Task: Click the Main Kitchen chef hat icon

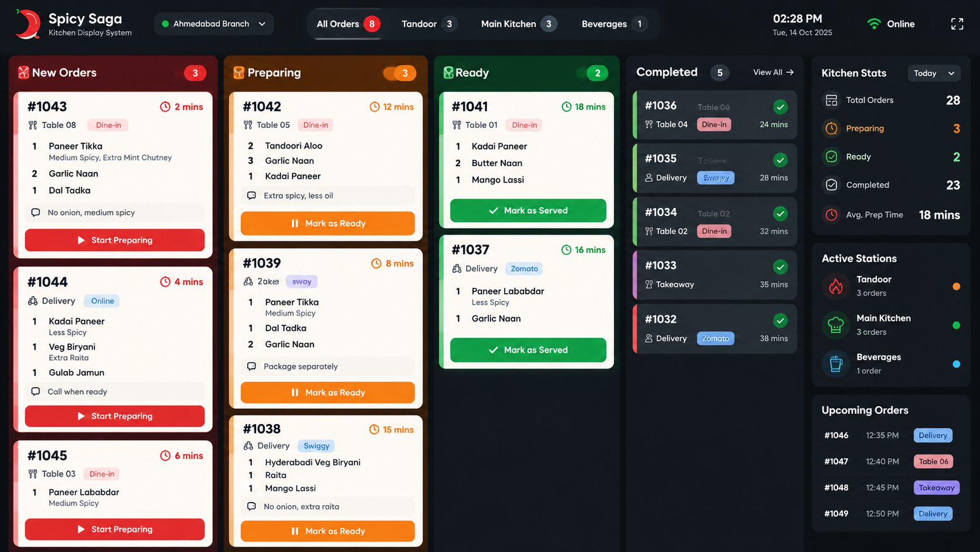Action: pyautogui.click(x=835, y=325)
